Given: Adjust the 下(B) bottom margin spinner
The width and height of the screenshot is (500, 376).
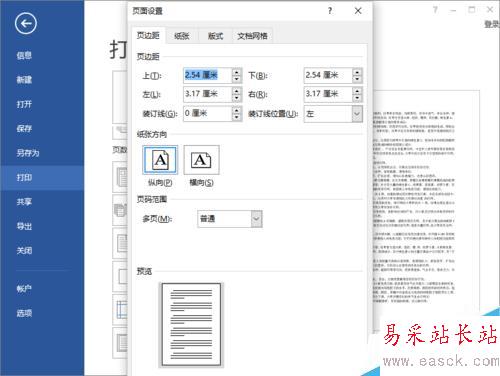Looking at the screenshot, I should 357,75.
